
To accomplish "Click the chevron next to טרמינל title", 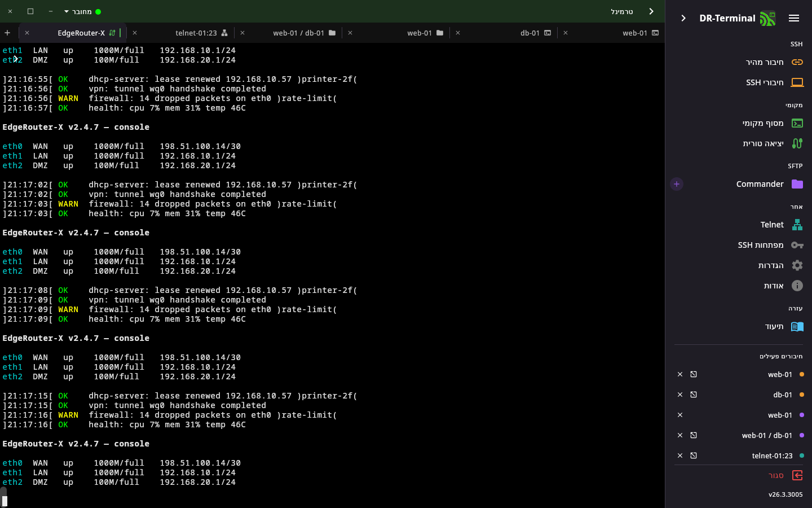I will tap(651, 11).
